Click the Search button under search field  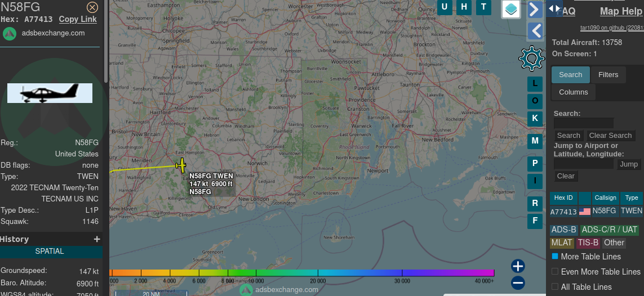569,136
